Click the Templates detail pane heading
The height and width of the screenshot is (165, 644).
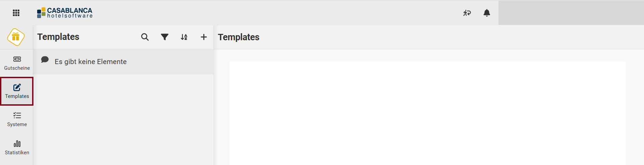239,37
